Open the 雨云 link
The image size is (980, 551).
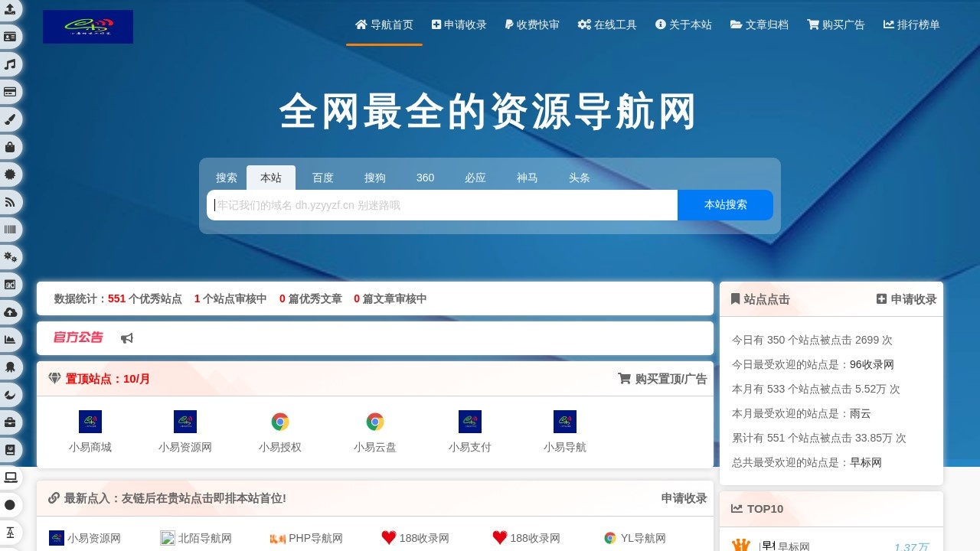[861, 413]
